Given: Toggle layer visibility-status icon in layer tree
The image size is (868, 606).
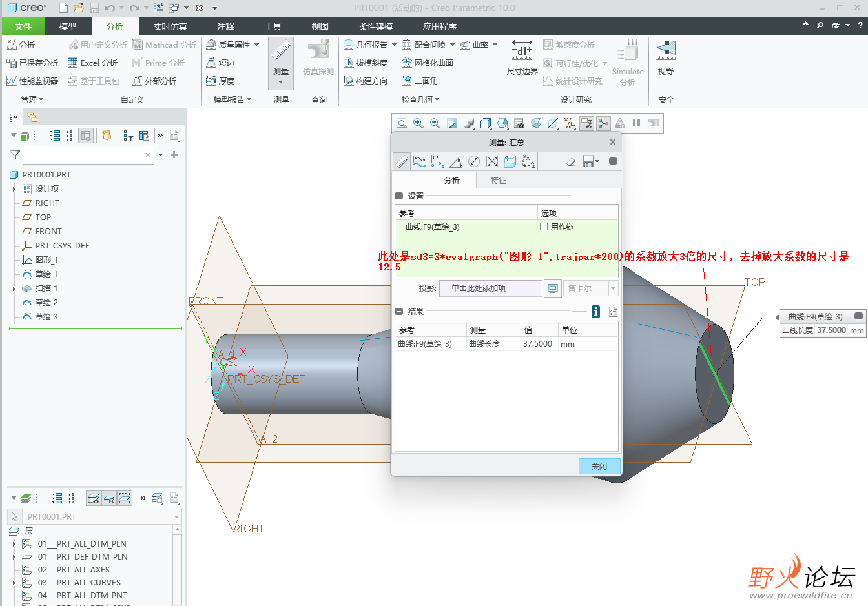Looking at the screenshot, I should [x=94, y=498].
